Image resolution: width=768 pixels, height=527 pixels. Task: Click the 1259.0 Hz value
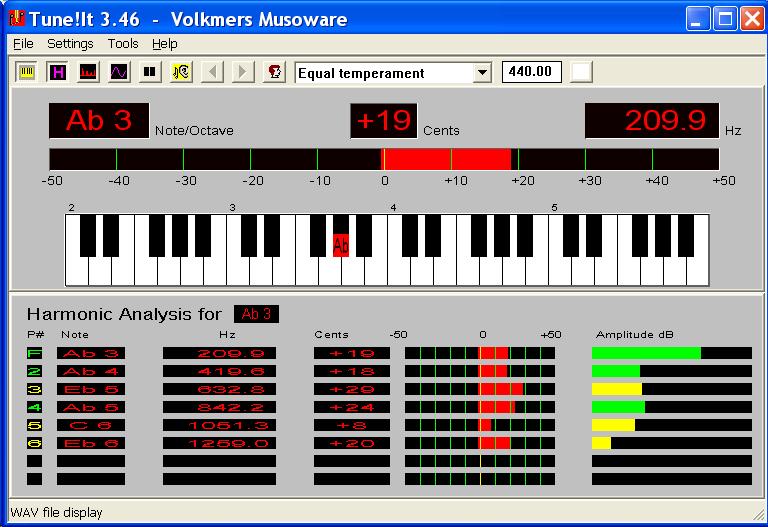(219, 443)
